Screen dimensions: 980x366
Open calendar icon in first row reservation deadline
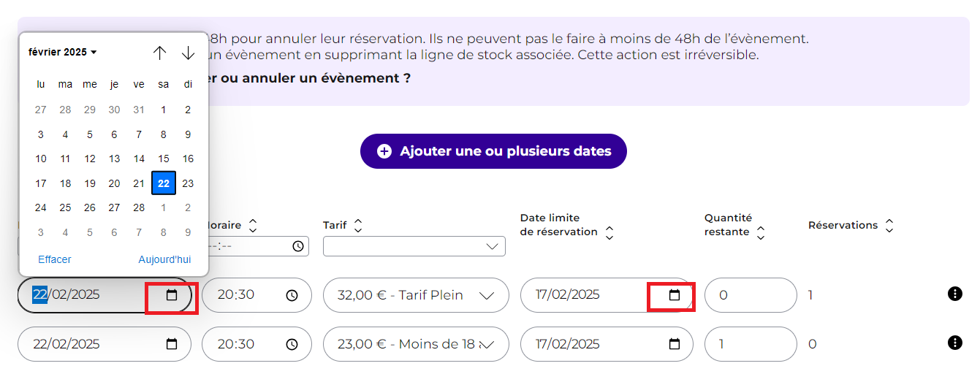675,295
